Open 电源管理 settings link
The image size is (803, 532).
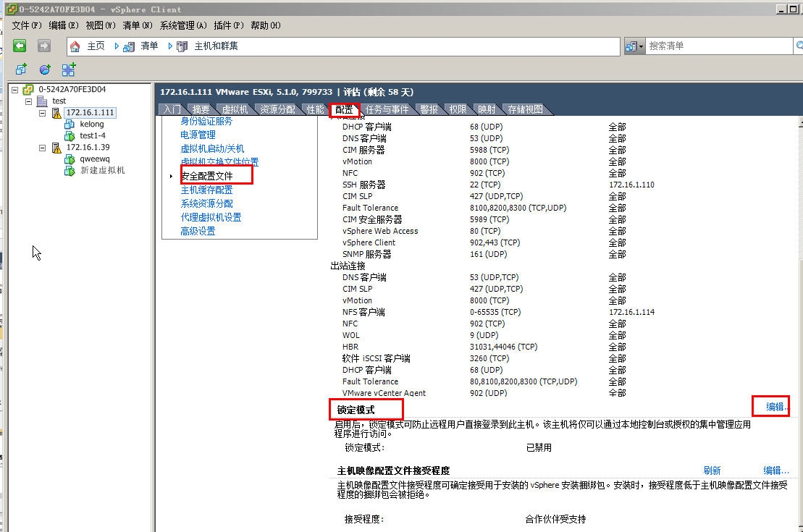[198, 135]
